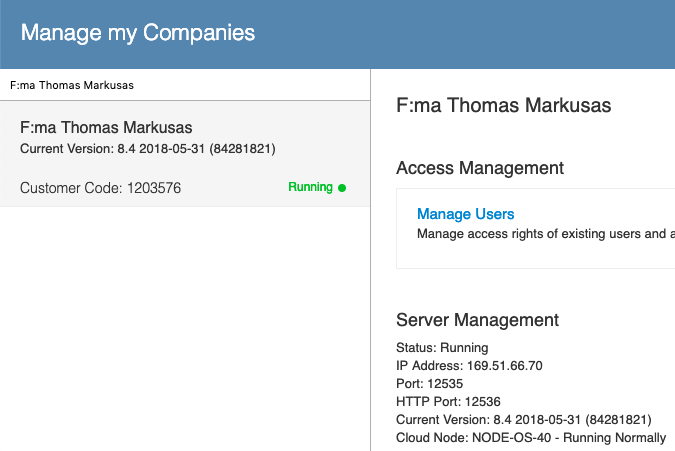
Task: Click the HTTP Port: 12536 line
Action: pyautogui.click(x=448, y=402)
